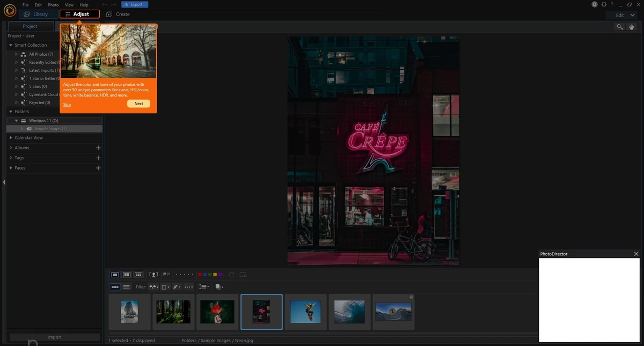Select the ocean wave photo thumbnail

tap(349, 312)
